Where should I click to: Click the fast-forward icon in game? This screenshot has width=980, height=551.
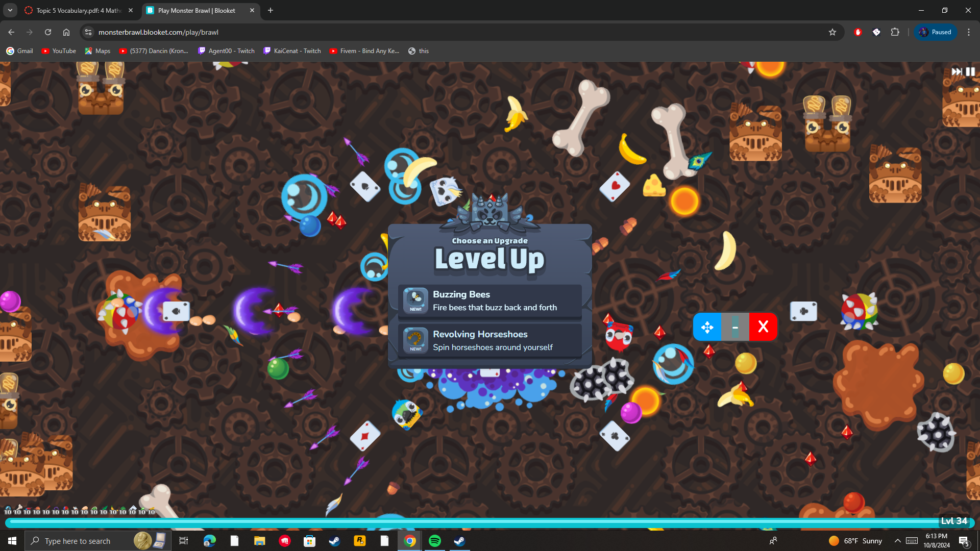point(957,72)
